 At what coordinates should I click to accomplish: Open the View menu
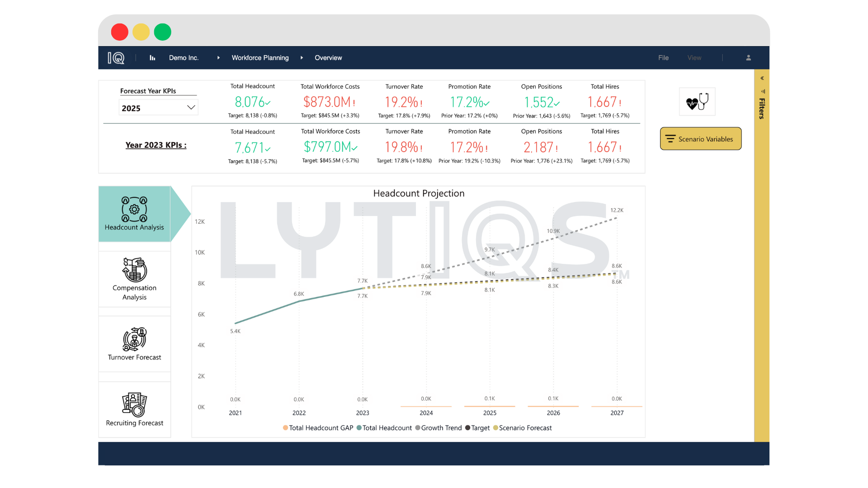pyautogui.click(x=694, y=58)
